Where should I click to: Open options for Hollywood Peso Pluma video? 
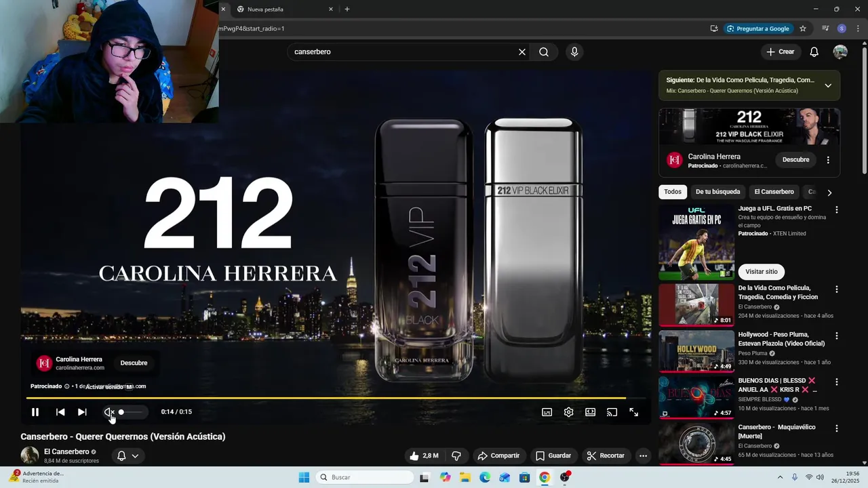(837, 335)
